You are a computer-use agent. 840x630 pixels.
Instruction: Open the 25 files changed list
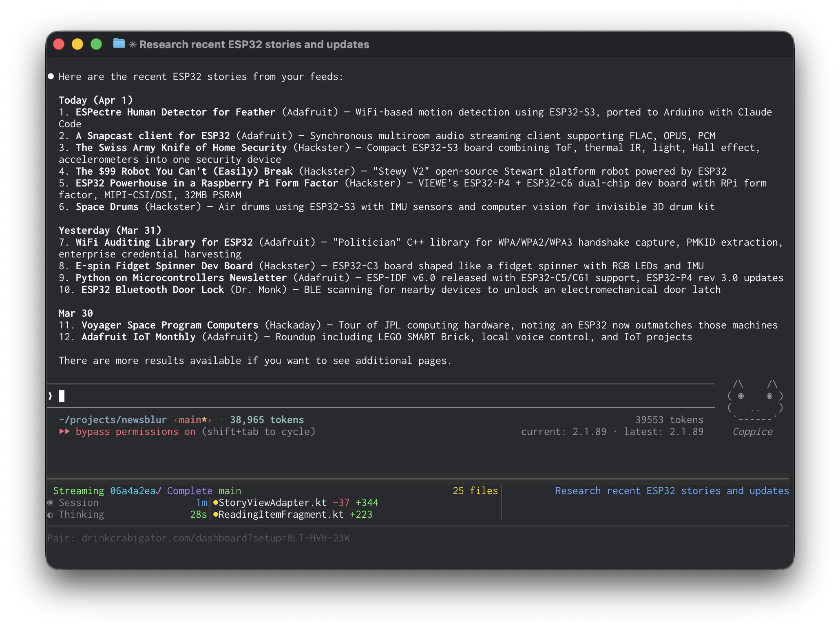click(x=475, y=491)
